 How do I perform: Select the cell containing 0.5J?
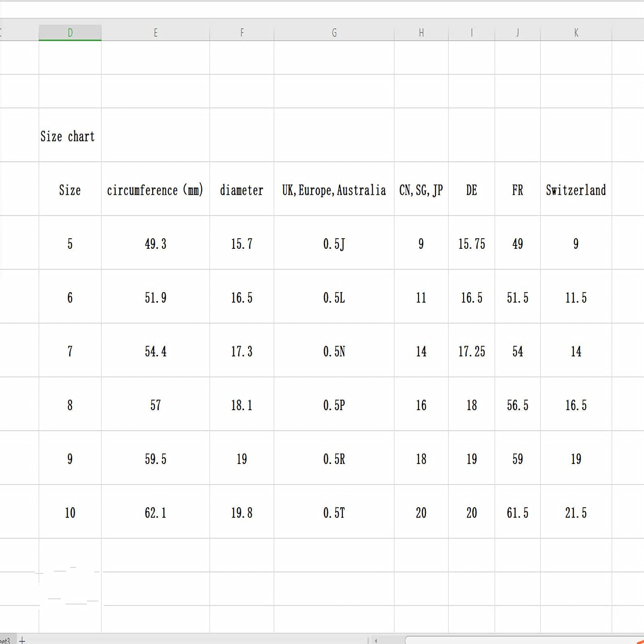click(334, 243)
